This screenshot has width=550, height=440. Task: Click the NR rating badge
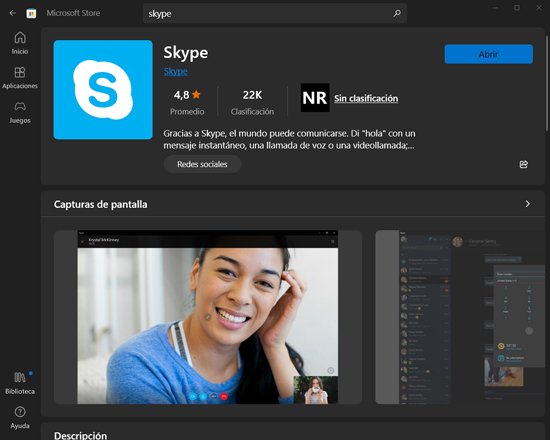click(x=315, y=98)
